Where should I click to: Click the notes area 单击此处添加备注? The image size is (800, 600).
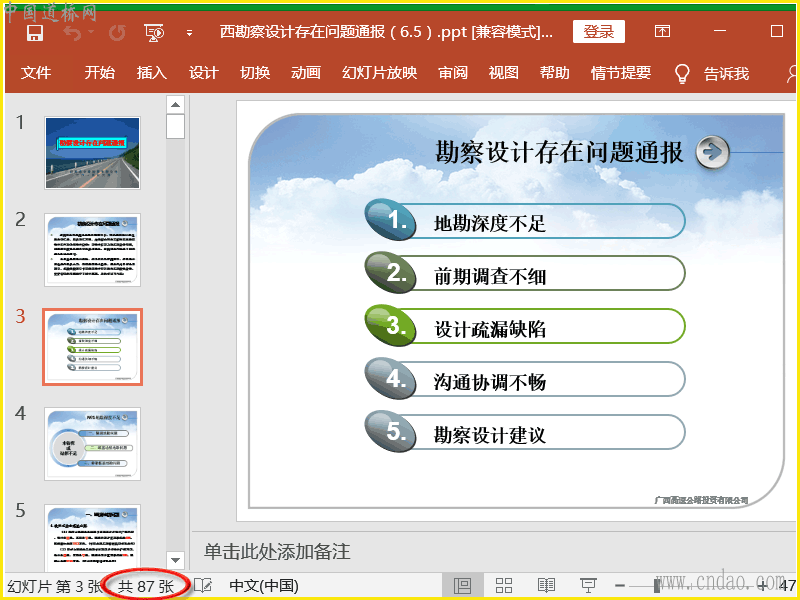pyautogui.click(x=277, y=552)
